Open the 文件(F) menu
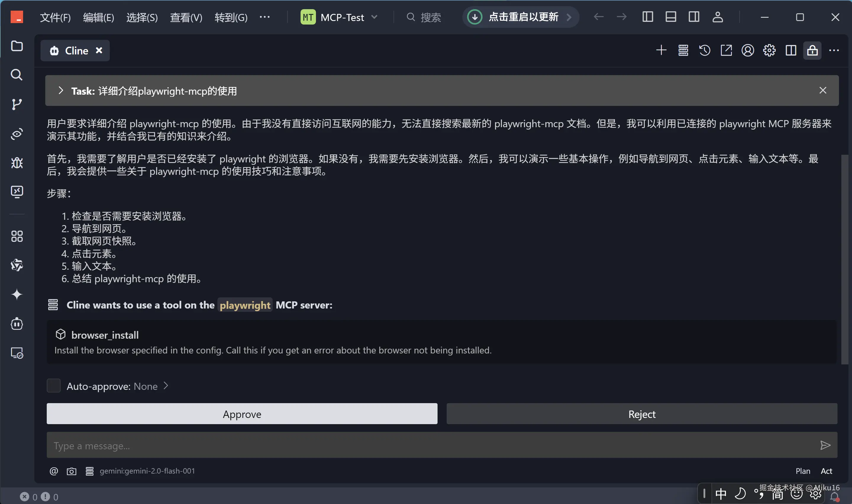This screenshot has width=852, height=504. coord(55,17)
